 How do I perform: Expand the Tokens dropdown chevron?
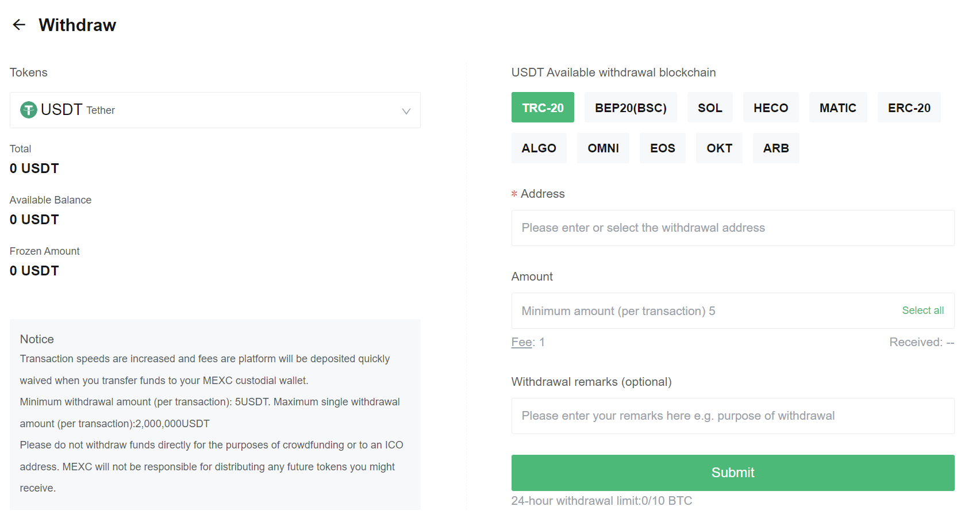406,111
